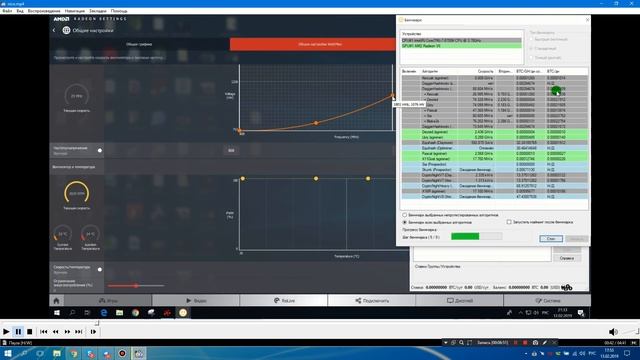Switch to the Система tab

pyautogui.click(x=547, y=300)
